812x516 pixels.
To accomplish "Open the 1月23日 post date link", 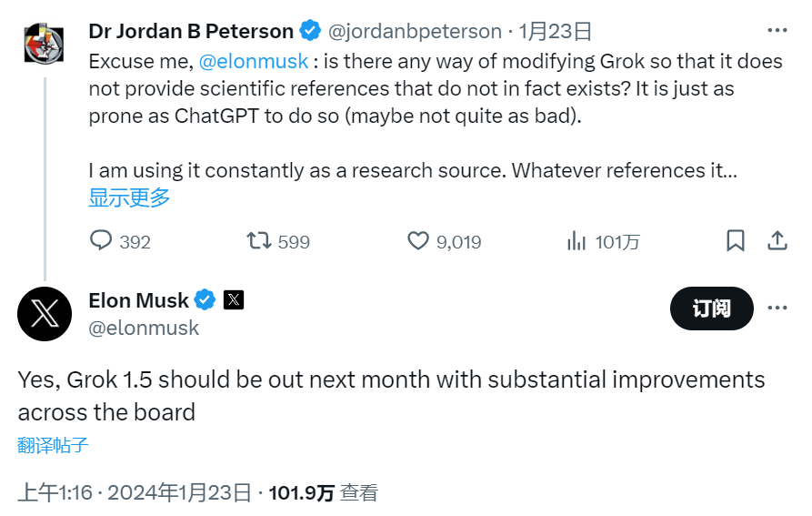I will [556, 31].
